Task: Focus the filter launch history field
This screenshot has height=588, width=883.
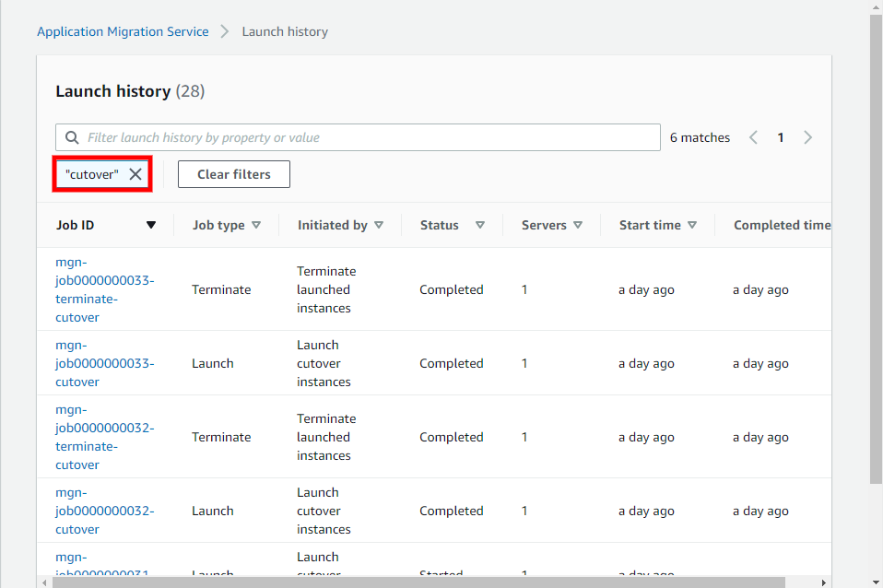Action: pyautogui.click(x=358, y=137)
